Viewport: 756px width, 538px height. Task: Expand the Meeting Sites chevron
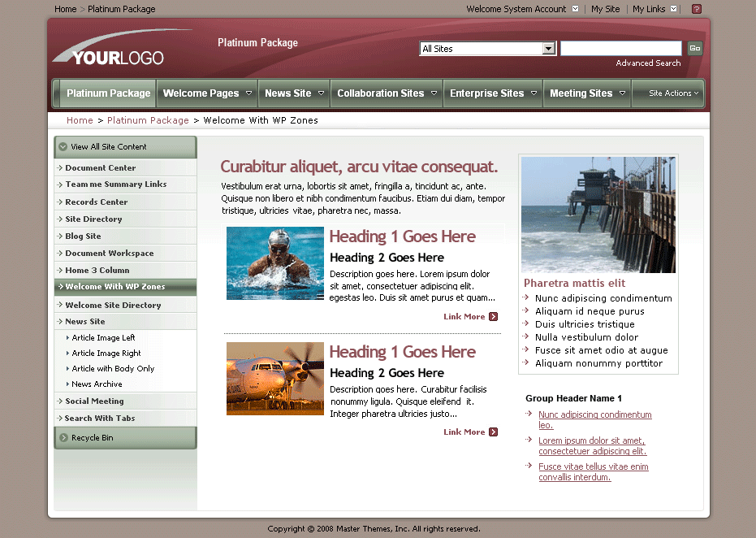(x=620, y=93)
